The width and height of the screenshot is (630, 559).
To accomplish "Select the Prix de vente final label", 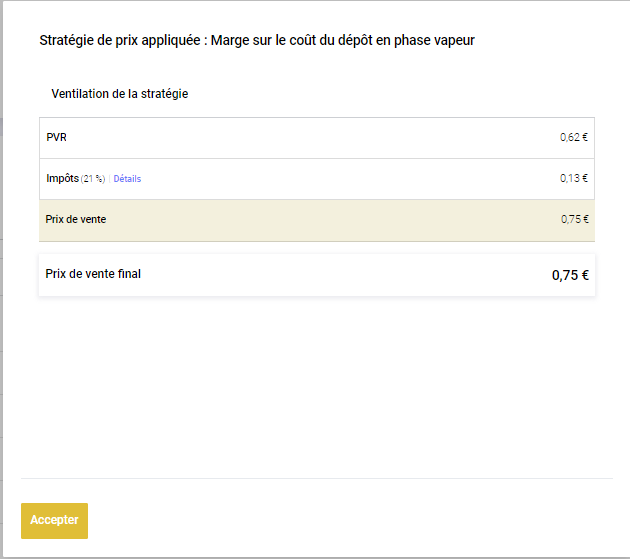I will coord(93,273).
